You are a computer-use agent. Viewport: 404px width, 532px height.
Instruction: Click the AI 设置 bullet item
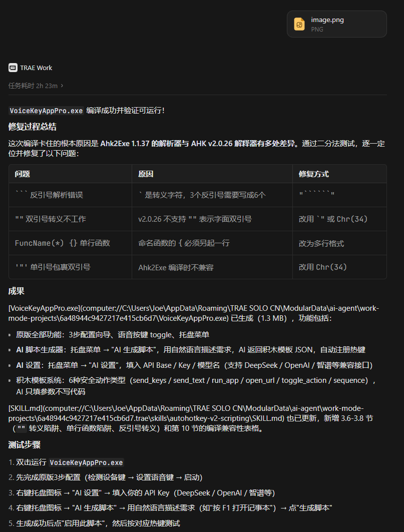(194, 365)
